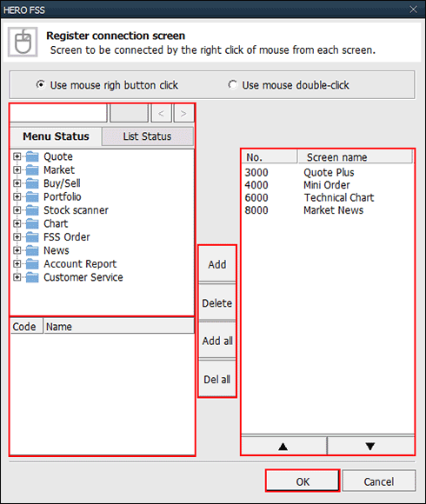Click the Customer Service folder icon
The height and width of the screenshot is (504, 426).
point(32,277)
